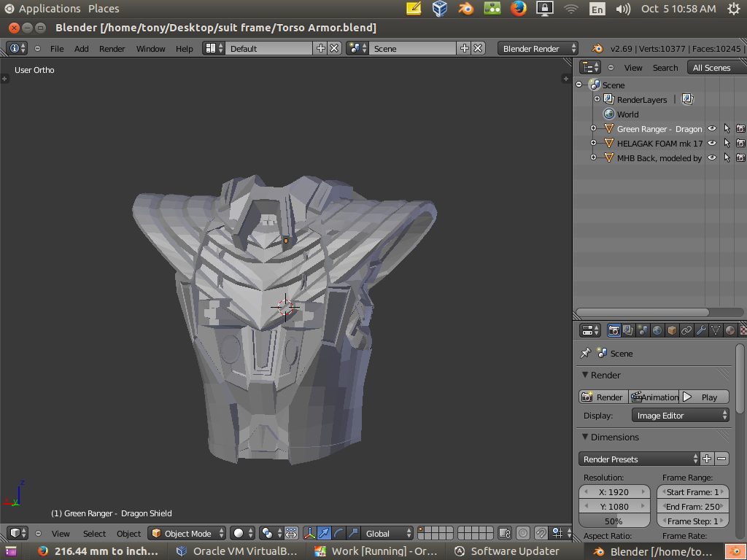Collapse the Scene tree node

(x=578, y=85)
